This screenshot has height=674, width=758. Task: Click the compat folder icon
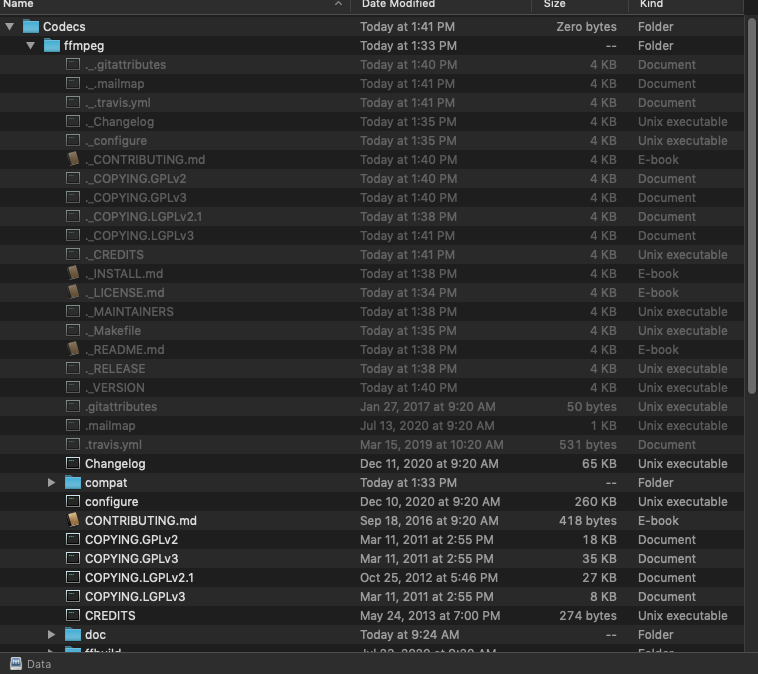(73, 483)
